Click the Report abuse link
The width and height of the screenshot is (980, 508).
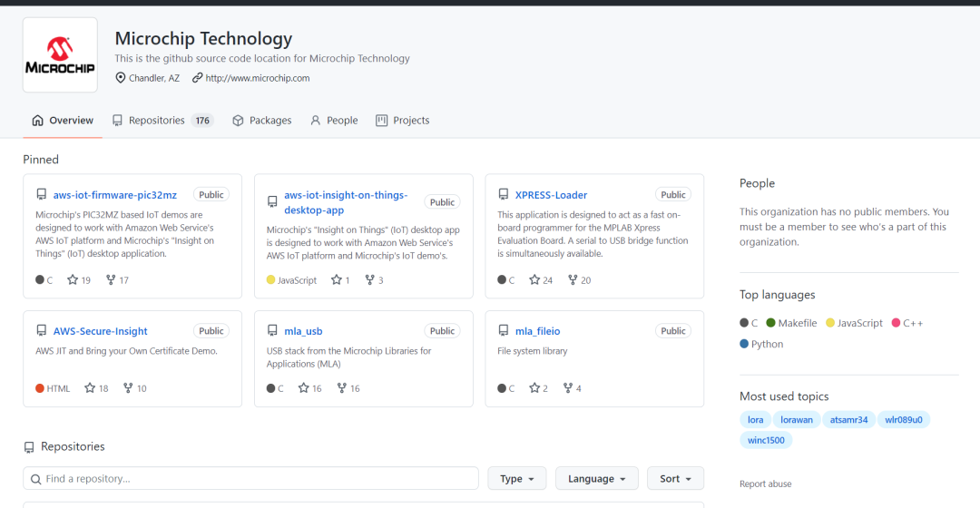(766, 484)
